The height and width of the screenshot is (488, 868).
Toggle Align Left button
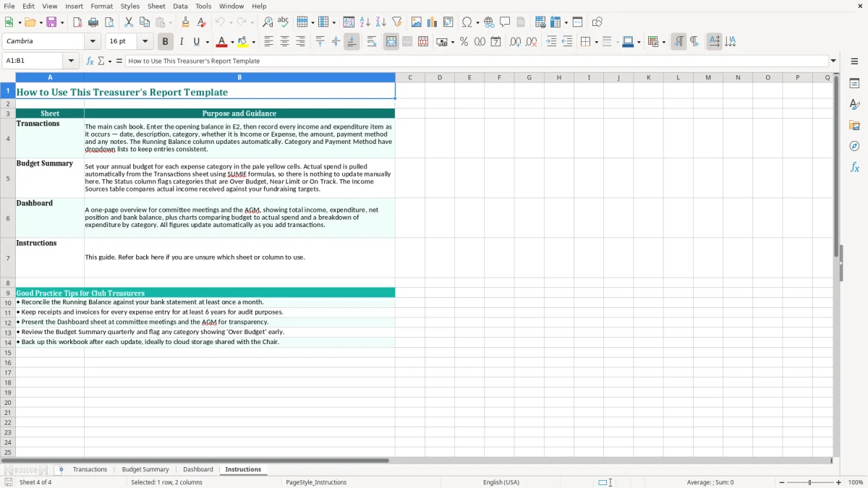(268, 42)
